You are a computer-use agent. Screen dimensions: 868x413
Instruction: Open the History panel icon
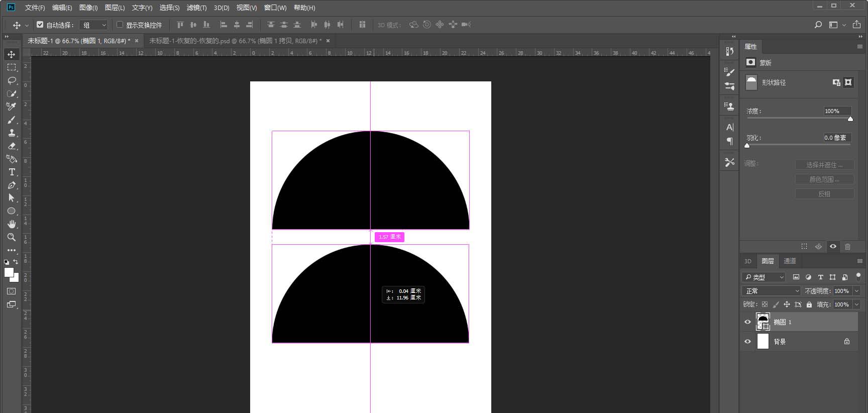coord(729,51)
